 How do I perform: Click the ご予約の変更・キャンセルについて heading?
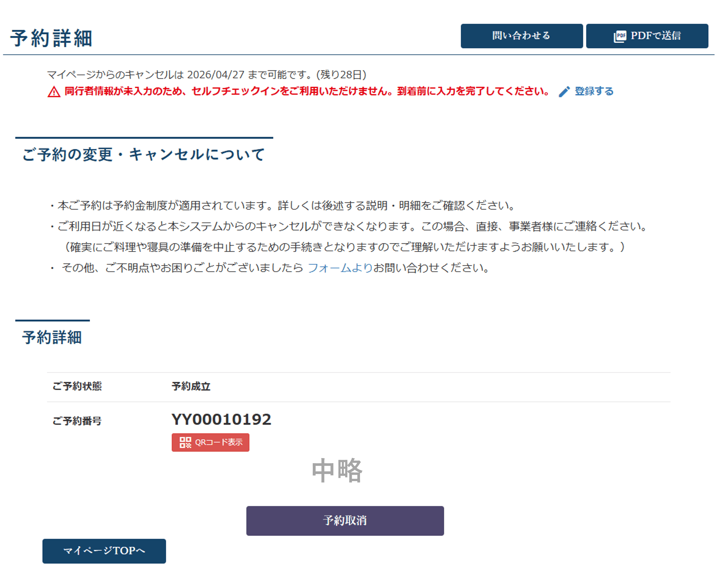pos(144,155)
